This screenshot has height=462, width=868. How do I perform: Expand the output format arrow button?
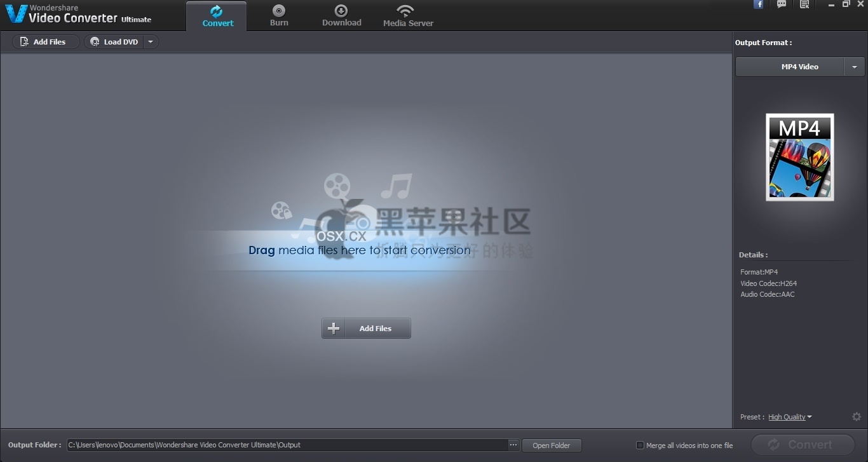[x=855, y=67]
